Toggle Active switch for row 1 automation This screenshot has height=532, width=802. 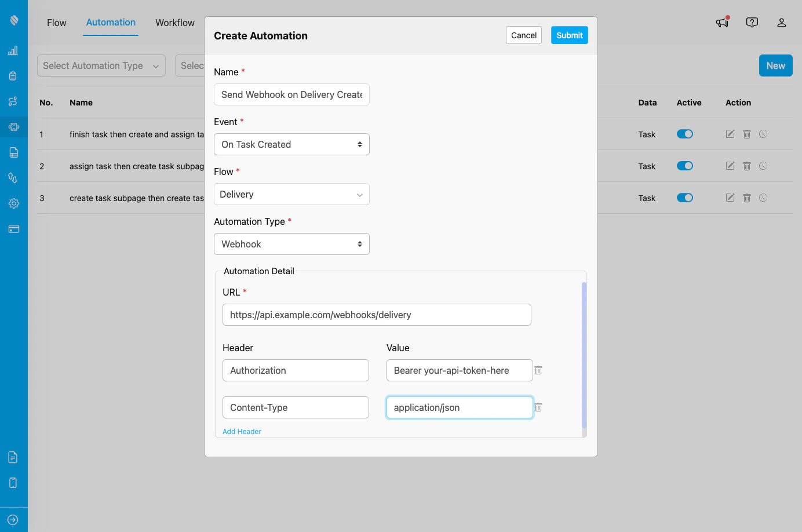pos(685,134)
